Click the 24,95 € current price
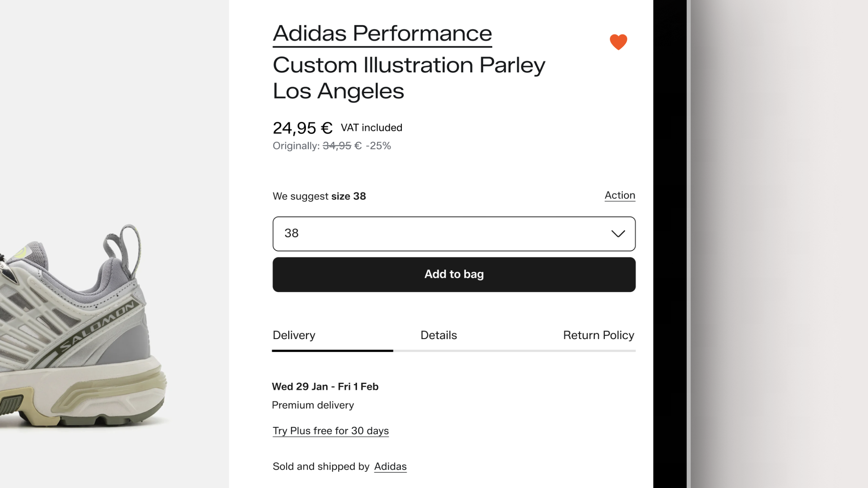This screenshot has width=868, height=488. click(x=302, y=128)
